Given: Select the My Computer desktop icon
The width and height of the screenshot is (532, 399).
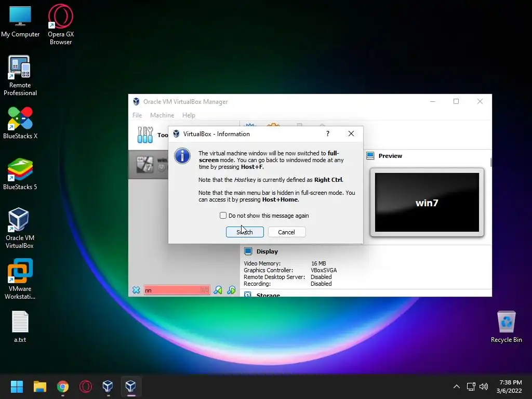Looking at the screenshot, I should pos(20,21).
